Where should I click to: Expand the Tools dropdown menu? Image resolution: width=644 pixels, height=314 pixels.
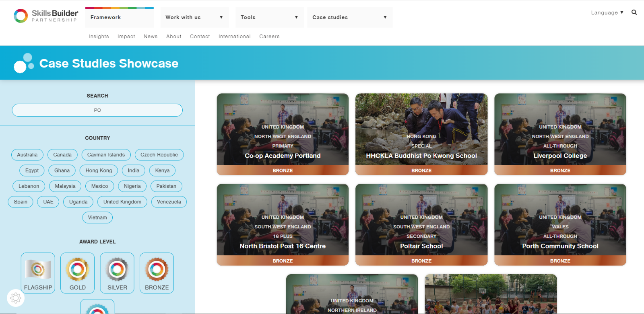point(269,17)
